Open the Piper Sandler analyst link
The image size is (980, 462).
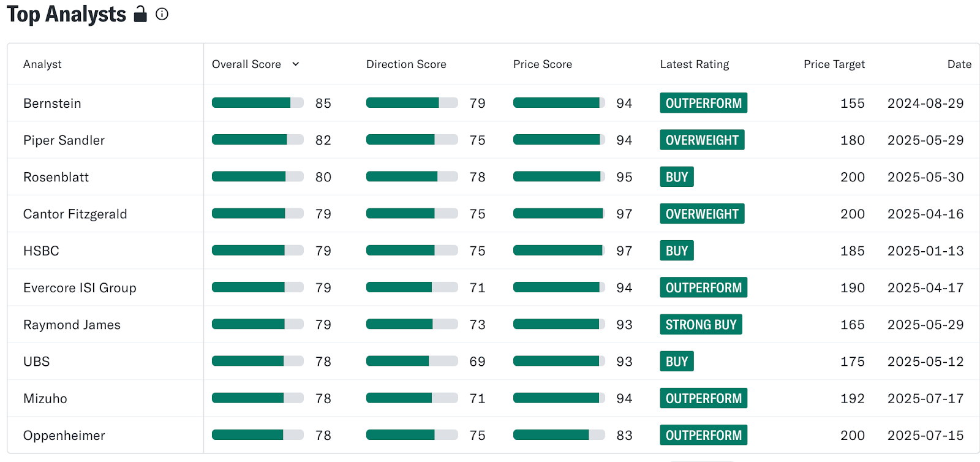64,140
